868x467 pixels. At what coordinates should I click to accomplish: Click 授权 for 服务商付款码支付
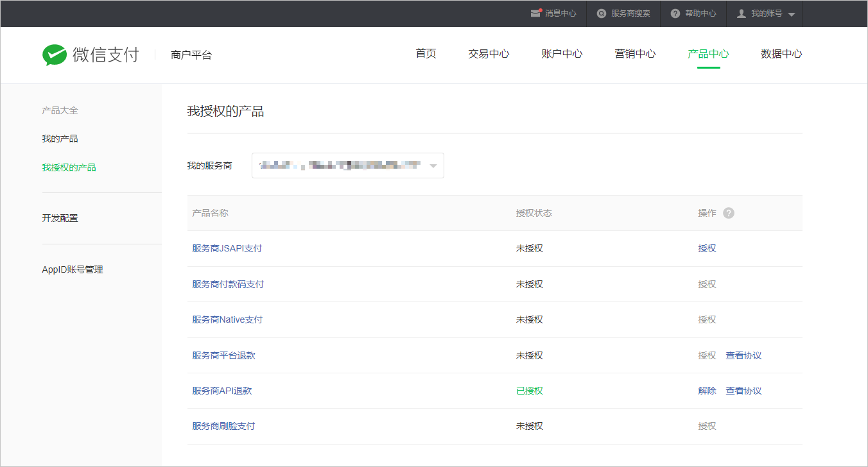707,284
